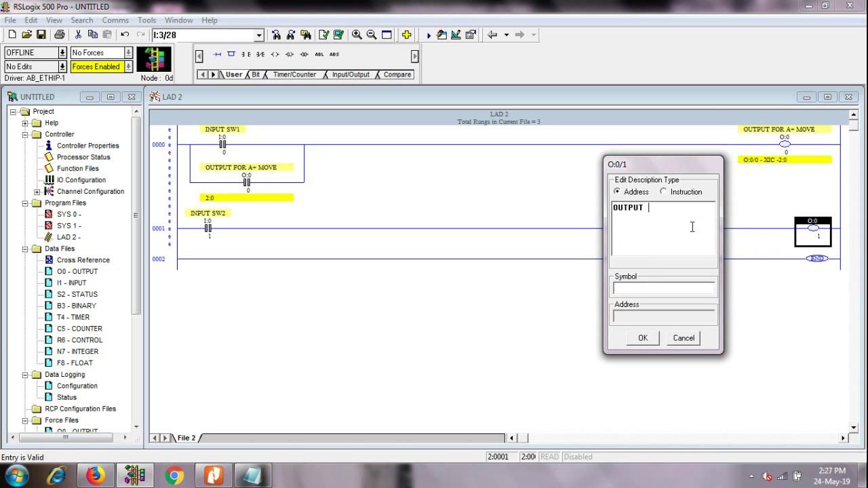Image resolution: width=868 pixels, height=488 pixels.
Task: Open Chrome from the taskbar
Action: (x=174, y=476)
